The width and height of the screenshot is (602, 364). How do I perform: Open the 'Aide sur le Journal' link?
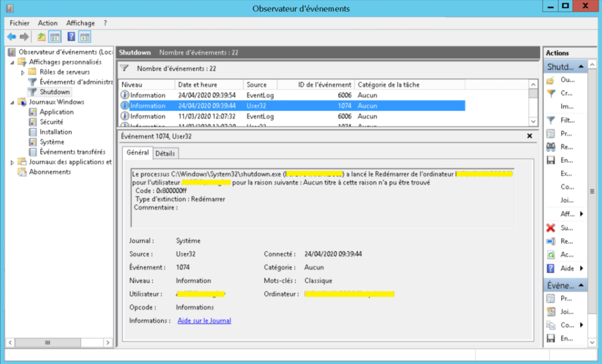(204, 321)
